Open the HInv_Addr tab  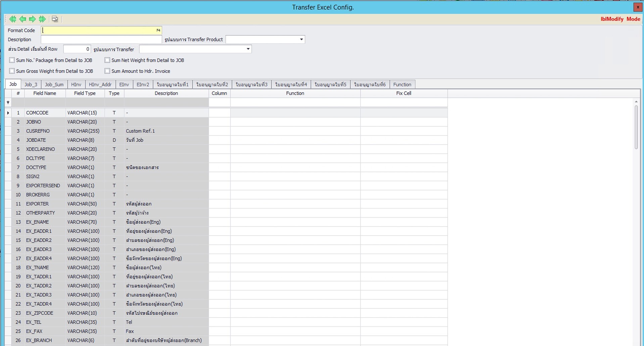[x=100, y=84]
